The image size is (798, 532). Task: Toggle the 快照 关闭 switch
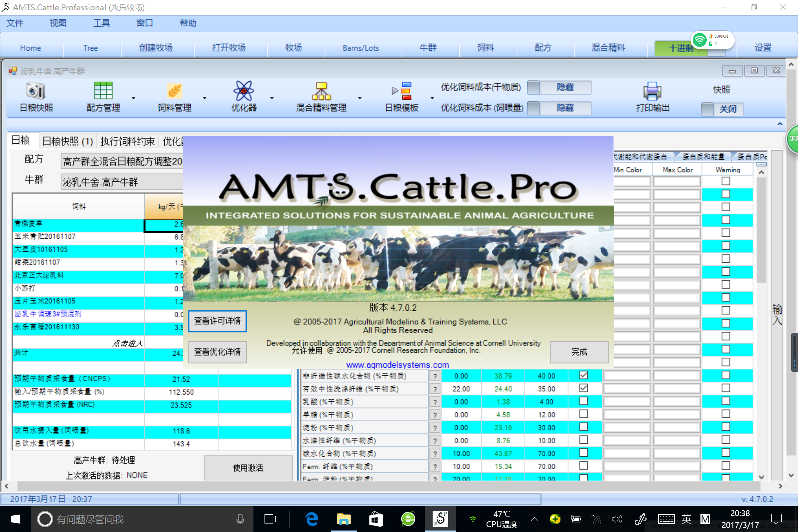(722, 109)
